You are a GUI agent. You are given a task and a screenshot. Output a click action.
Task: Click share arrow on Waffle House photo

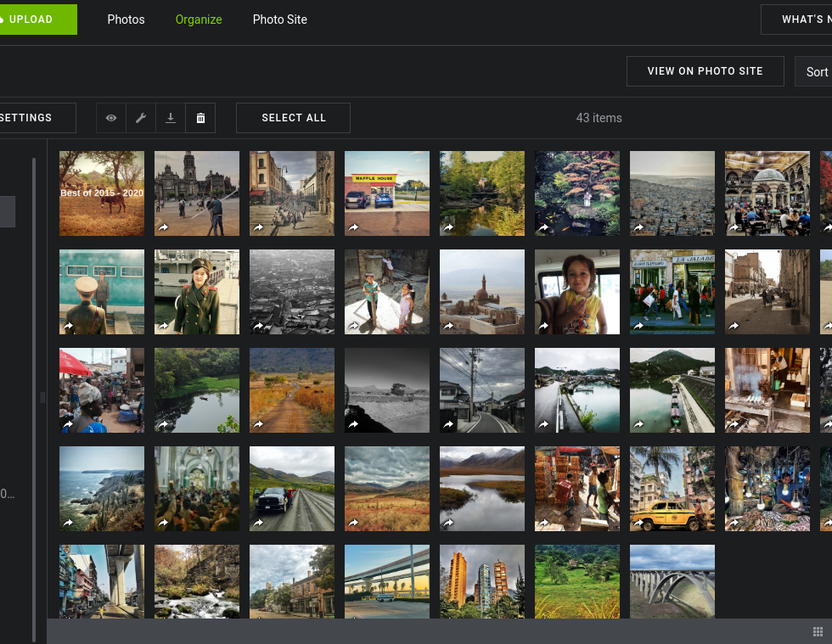[x=353, y=227]
